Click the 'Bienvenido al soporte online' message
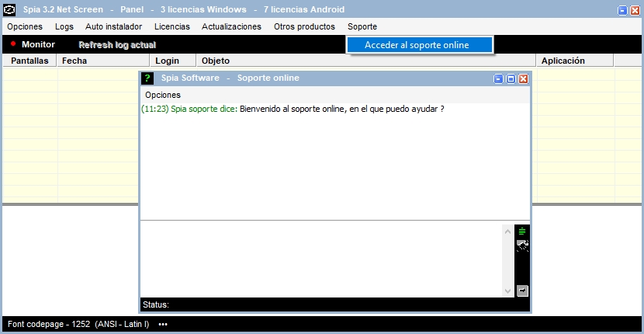The image size is (644, 334). pos(341,110)
